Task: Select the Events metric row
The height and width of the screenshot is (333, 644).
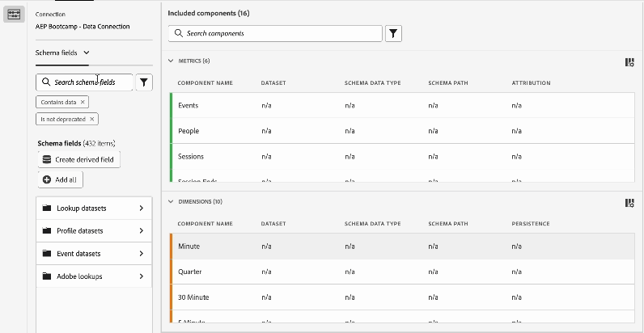Action: pos(403,105)
